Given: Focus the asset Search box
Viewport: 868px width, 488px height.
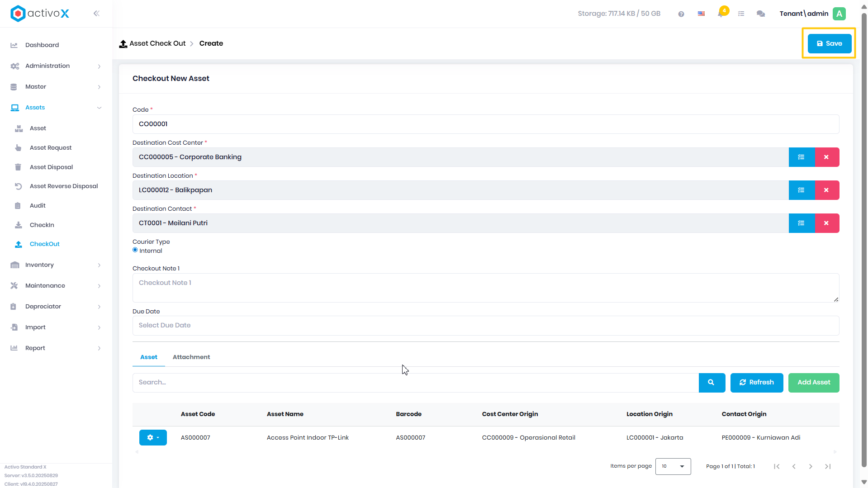Looking at the screenshot, I should click(416, 383).
